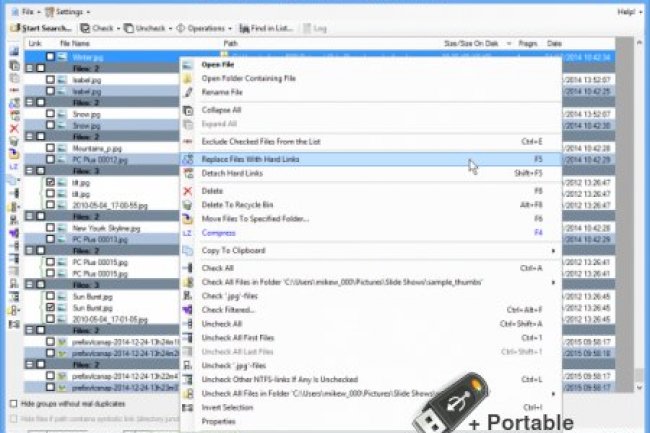The image size is (650, 433).
Task: Uncheck the checked tilt.jpg file checkbox
Action: (x=51, y=183)
